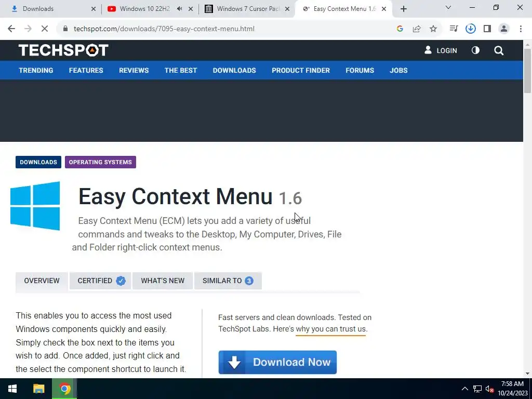Stop page loading with the X button
Screen dimensions: 532x399
[x=45, y=29]
